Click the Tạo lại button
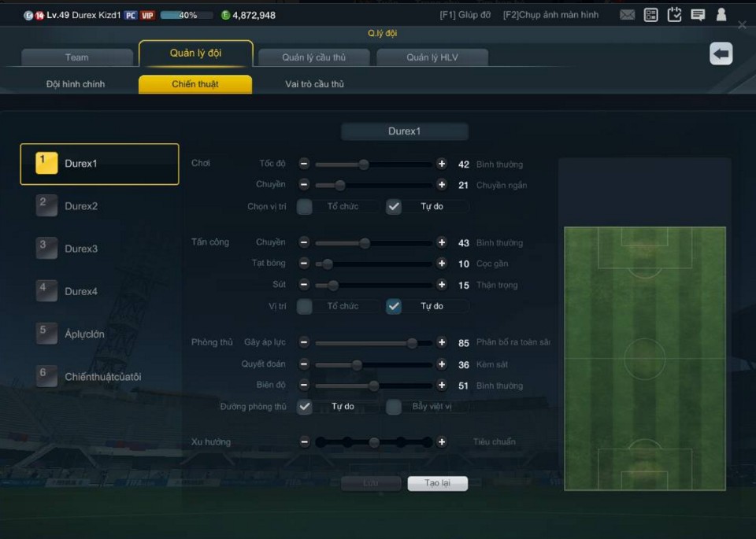 [437, 483]
